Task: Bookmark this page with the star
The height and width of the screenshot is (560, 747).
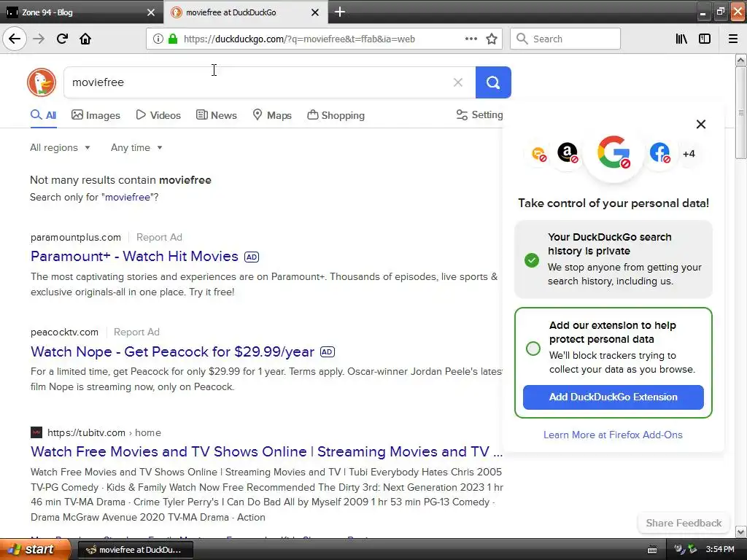Action: 492,39
